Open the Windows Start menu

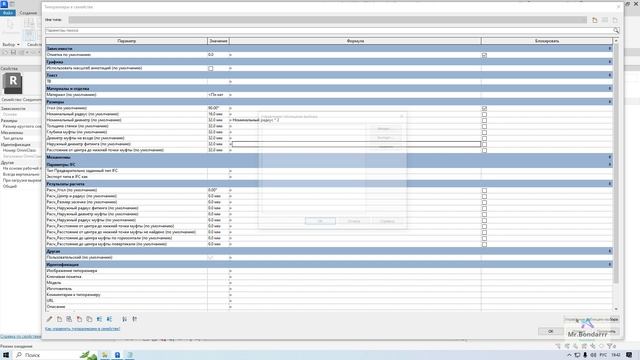(6, 355)
